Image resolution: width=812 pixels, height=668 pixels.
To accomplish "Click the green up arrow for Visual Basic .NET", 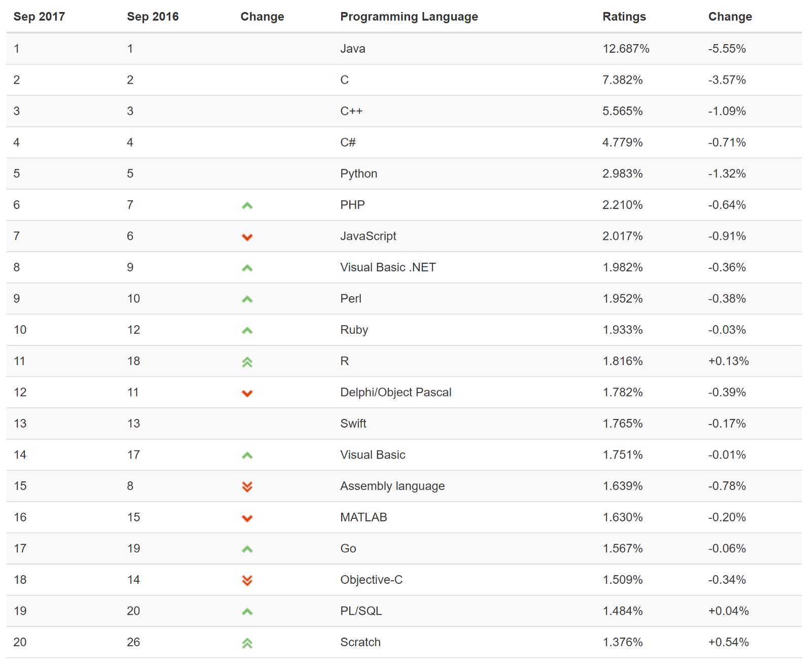I will tap(247, 268).
